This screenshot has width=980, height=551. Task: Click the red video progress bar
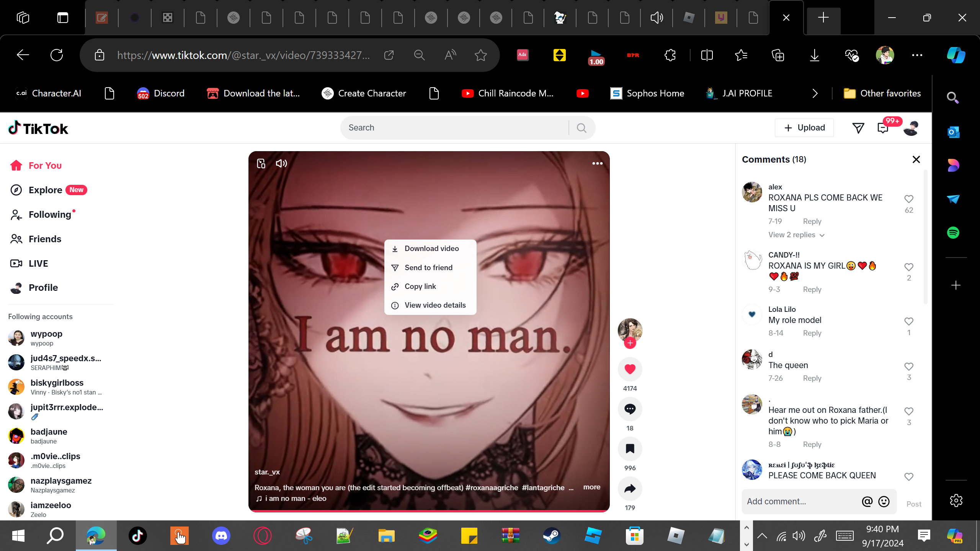tap(429, 510)
